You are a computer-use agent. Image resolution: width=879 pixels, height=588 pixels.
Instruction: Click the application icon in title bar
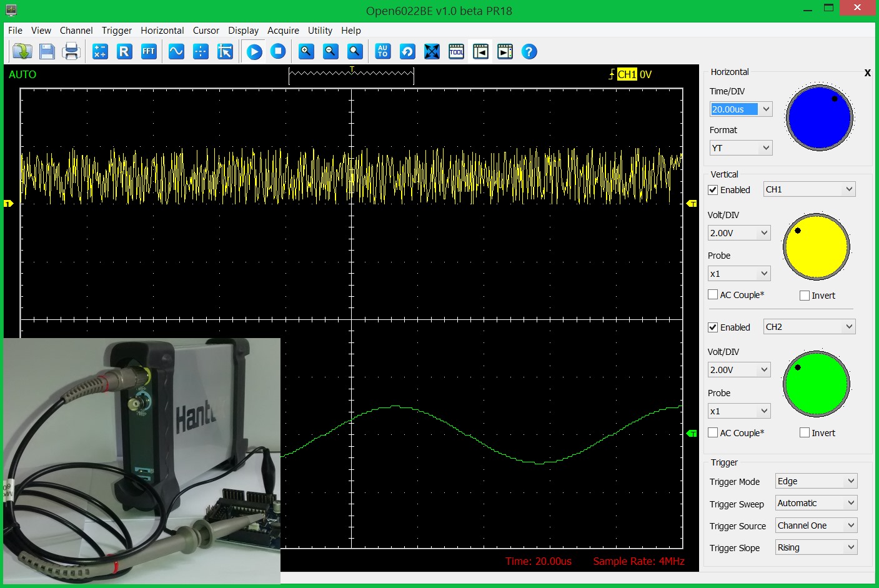11,10
